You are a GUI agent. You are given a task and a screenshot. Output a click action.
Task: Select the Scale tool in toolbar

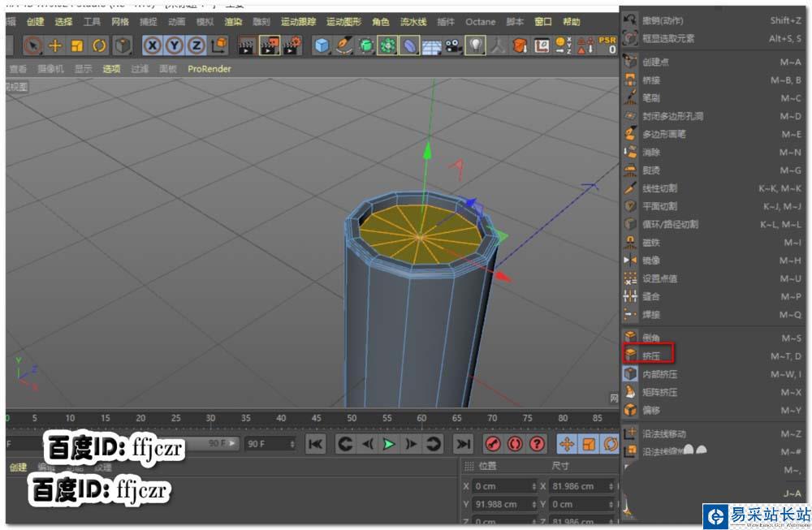(77, 46)
